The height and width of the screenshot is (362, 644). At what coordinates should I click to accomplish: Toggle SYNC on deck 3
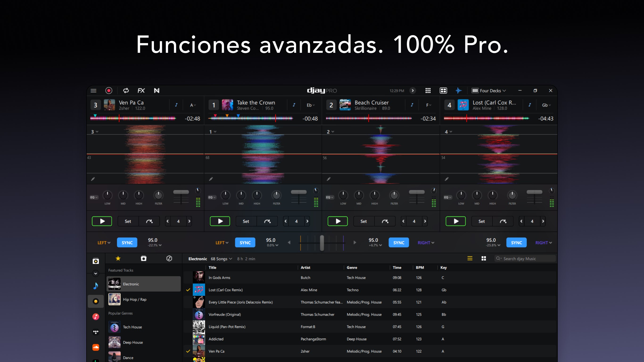(x=127, y=243)
